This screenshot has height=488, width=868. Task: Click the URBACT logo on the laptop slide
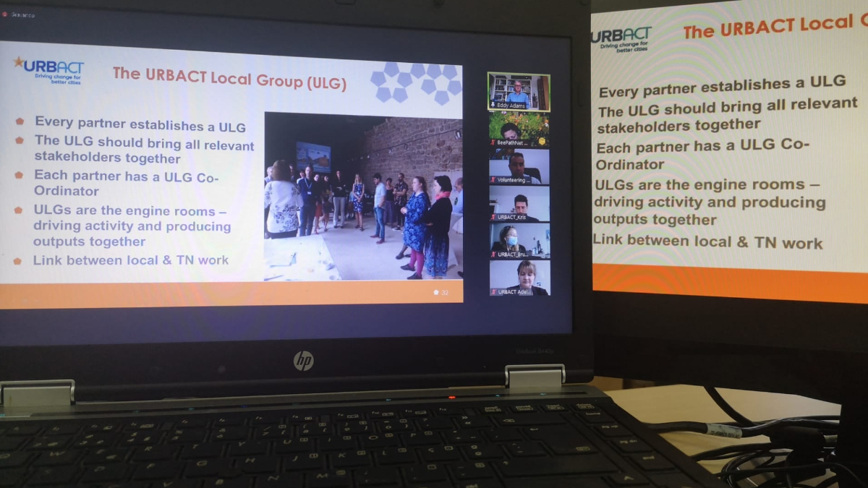point(47,70)
